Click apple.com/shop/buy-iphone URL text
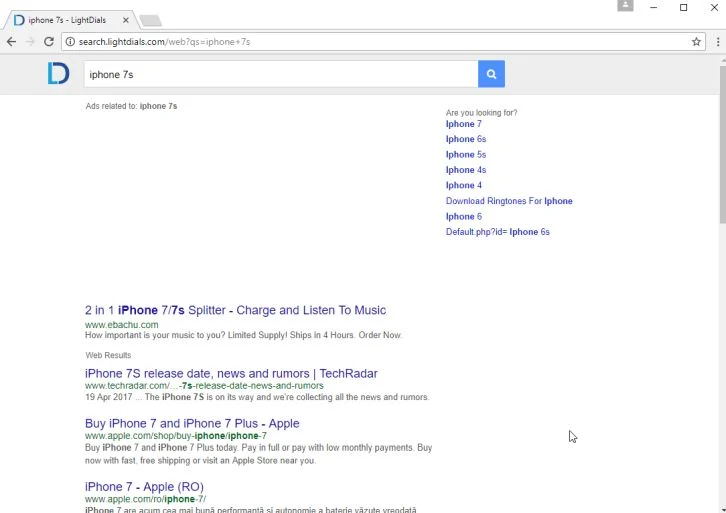726x513 pixels. [176, 436]
